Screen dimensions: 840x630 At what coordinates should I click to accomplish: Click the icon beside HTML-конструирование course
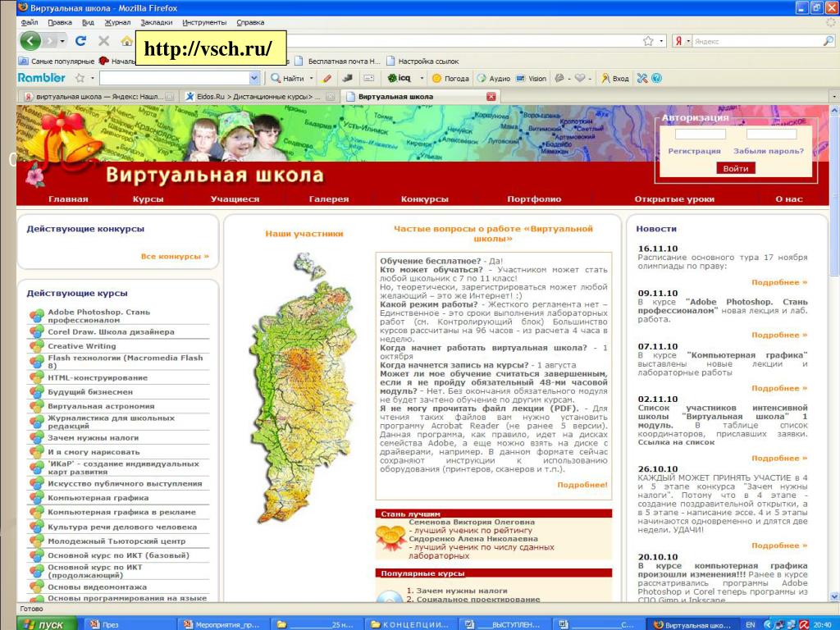[36, 377]
